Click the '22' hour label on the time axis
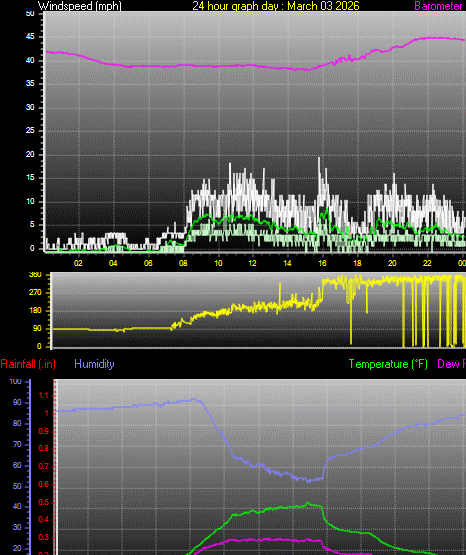Screen dimensions: 466x555 427,263
